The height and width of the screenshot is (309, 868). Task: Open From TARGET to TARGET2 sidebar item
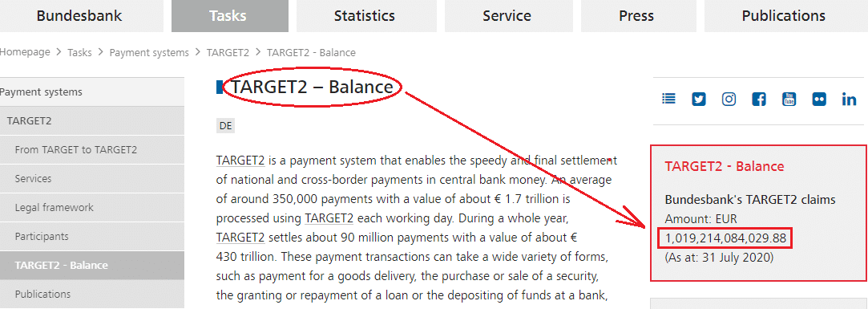click(92, 150)
